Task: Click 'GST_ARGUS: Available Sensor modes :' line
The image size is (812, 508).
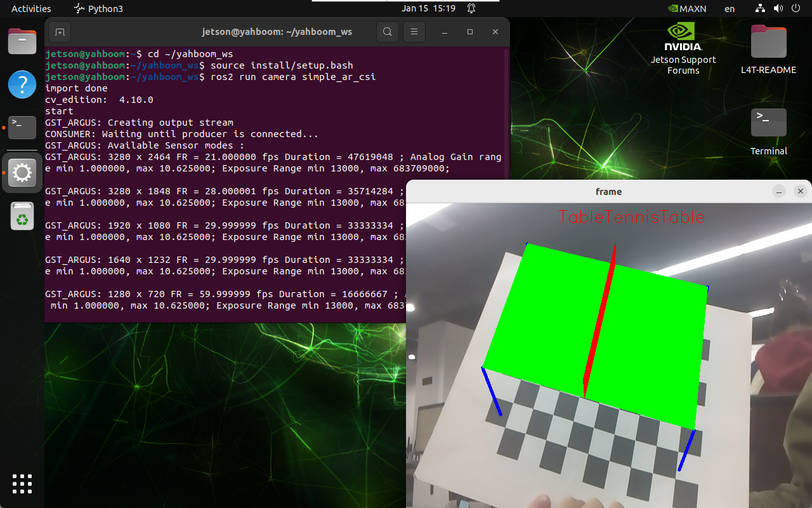Action: pyautogui.click(x=145, y=145)
